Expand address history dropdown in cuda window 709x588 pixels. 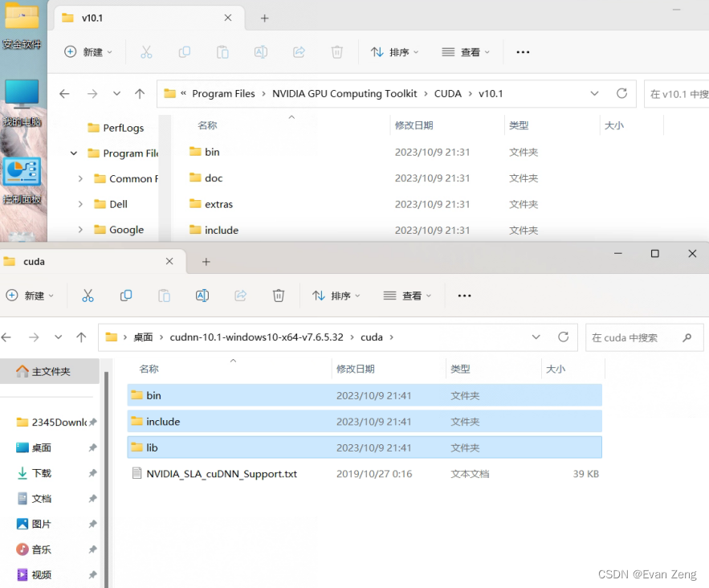point(536,337)
